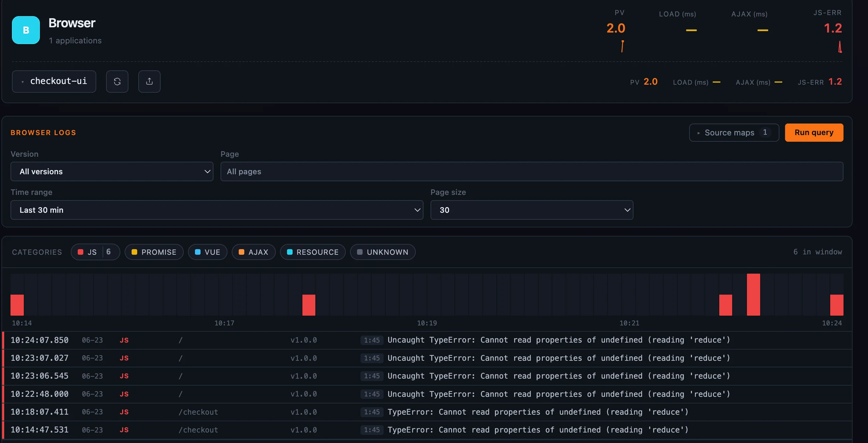The image size is (868, 443).
Task: Open the log row at 10:24:07.850
Action: point(427,340)
